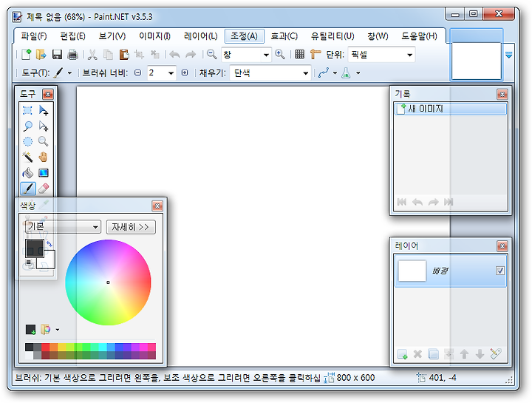The height and width of the screenshot is (403, 532).
Task: Select the Move Selected Pixels tool
Action: [x=44, y=111]
